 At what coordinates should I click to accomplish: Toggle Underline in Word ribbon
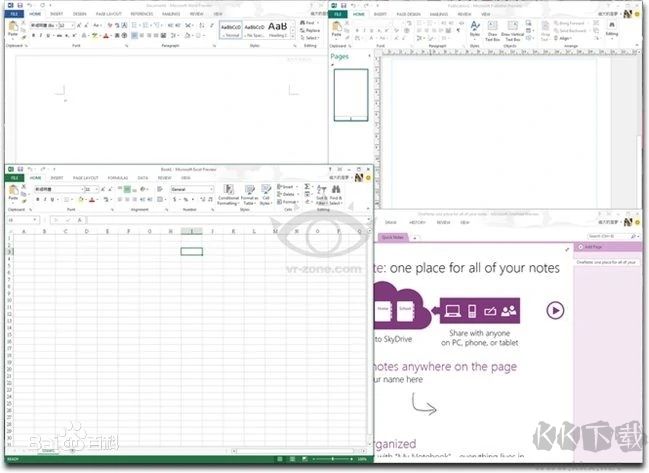[48, 36]
